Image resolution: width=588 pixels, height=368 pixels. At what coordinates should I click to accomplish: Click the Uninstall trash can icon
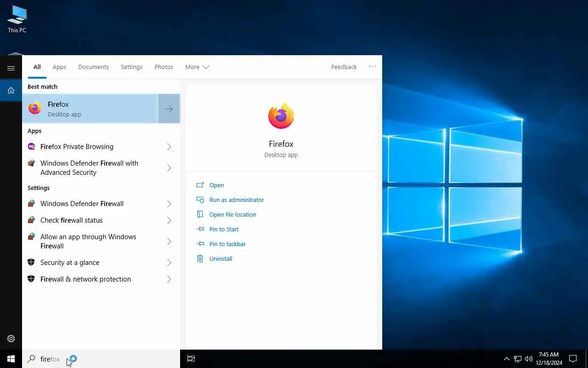tap(200, 259)
